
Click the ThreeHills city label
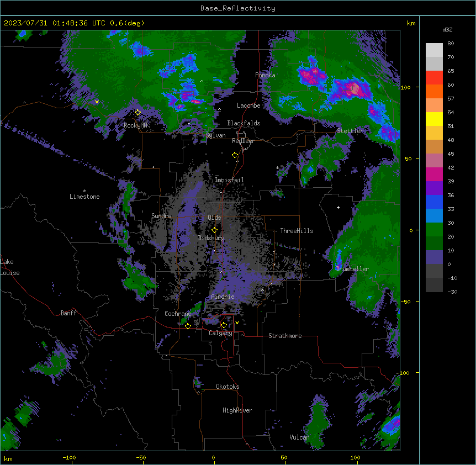coord(297,231)
